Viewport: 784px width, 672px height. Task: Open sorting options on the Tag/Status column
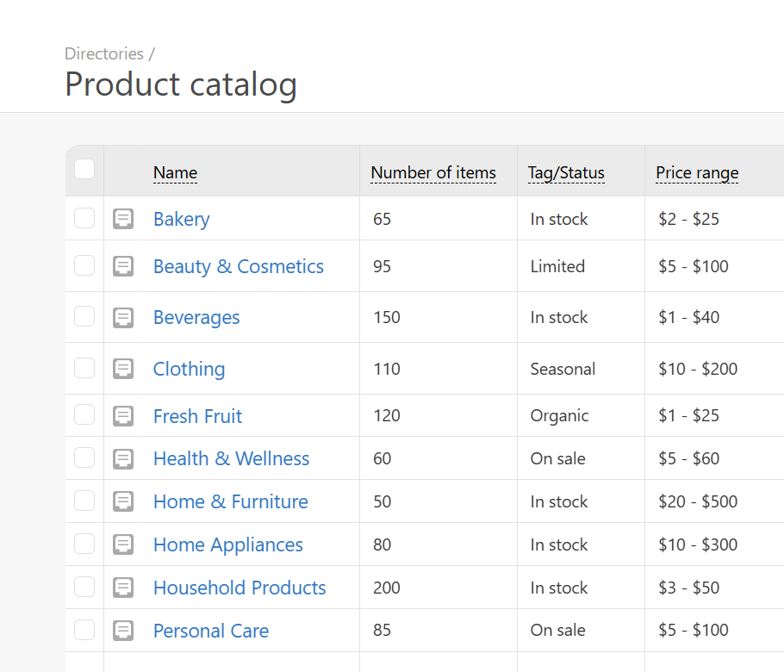point(566,172)
